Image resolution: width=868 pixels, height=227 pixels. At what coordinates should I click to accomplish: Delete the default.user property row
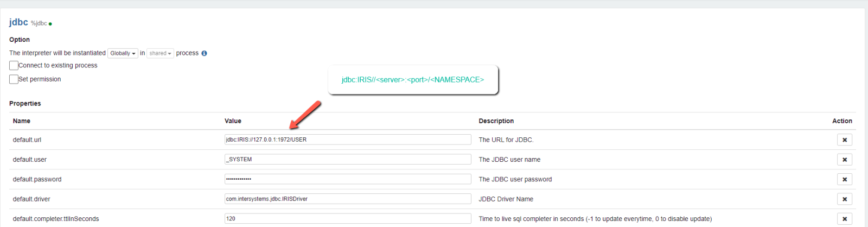[844, 160]
